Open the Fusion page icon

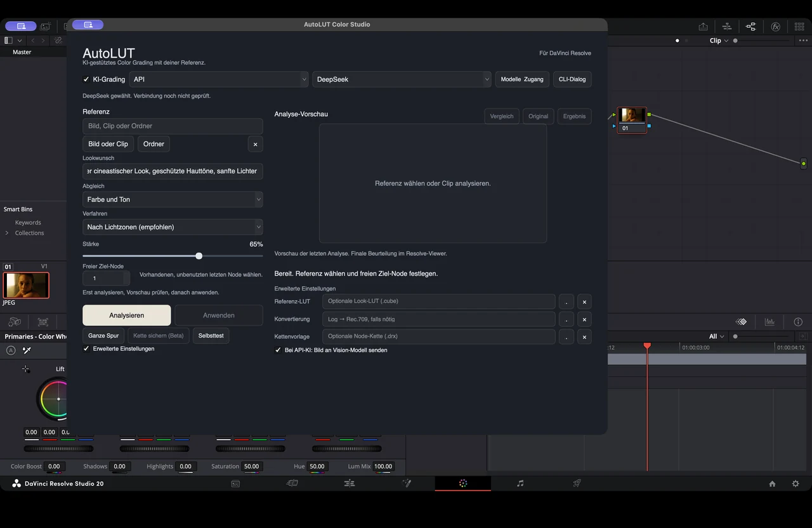(x=407, y=484)
